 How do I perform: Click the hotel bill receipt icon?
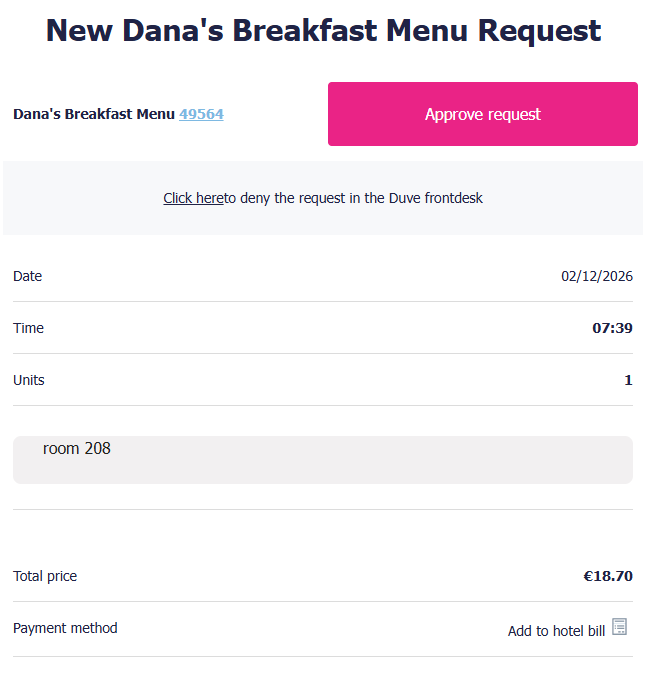[x=619, y=627]
